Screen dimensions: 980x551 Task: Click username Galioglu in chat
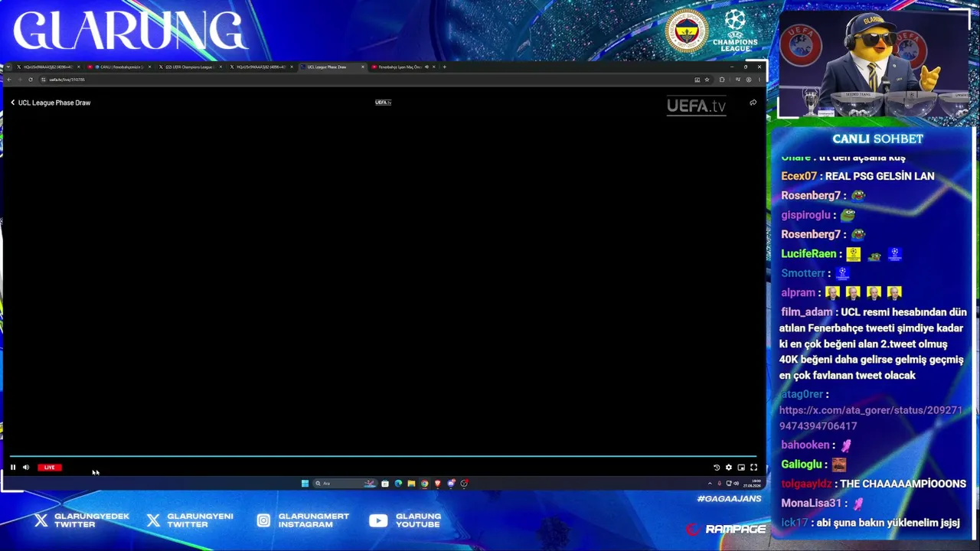click(802, 465)
